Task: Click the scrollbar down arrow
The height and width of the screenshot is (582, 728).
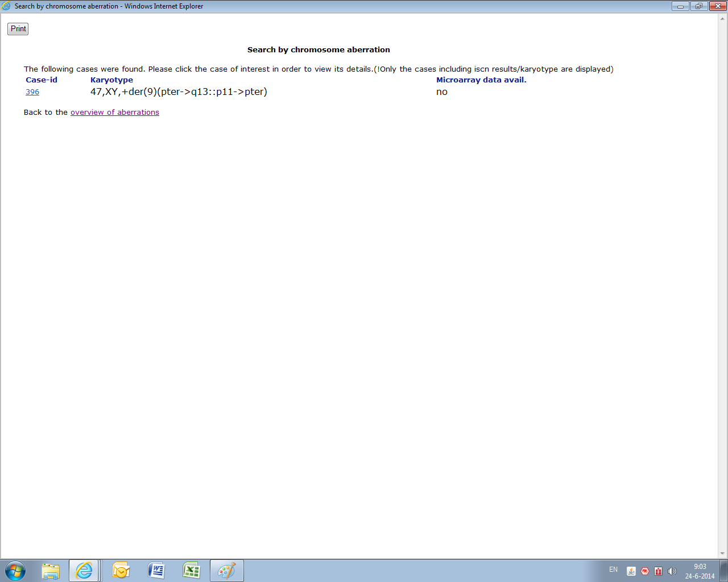Action: 723,554
